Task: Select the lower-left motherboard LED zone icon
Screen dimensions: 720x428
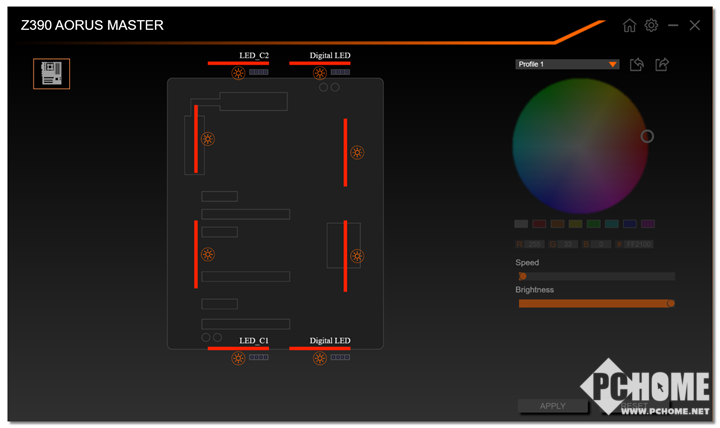Action: coord(208,254)
